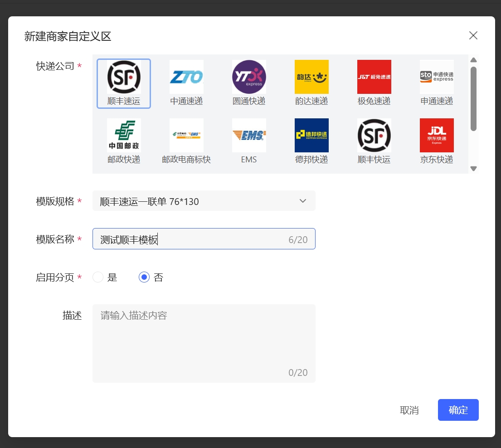Image resolution: width=501 pixels, height=448 pixels.
Task: Click the courier list scrollbar thumb
Action: [473, 99]
